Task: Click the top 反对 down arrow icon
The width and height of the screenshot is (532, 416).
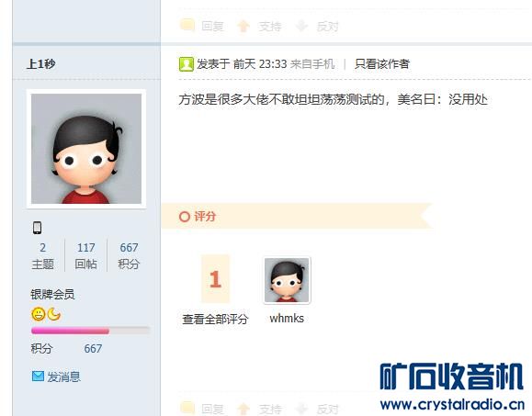Action: 301,26
